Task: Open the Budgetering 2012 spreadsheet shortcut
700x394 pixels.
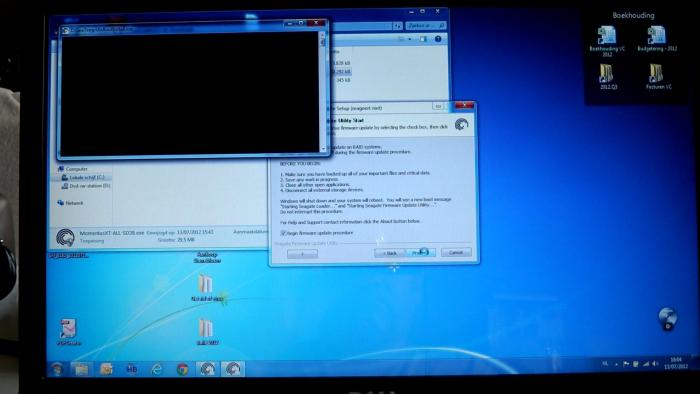Action: [657, 39]
